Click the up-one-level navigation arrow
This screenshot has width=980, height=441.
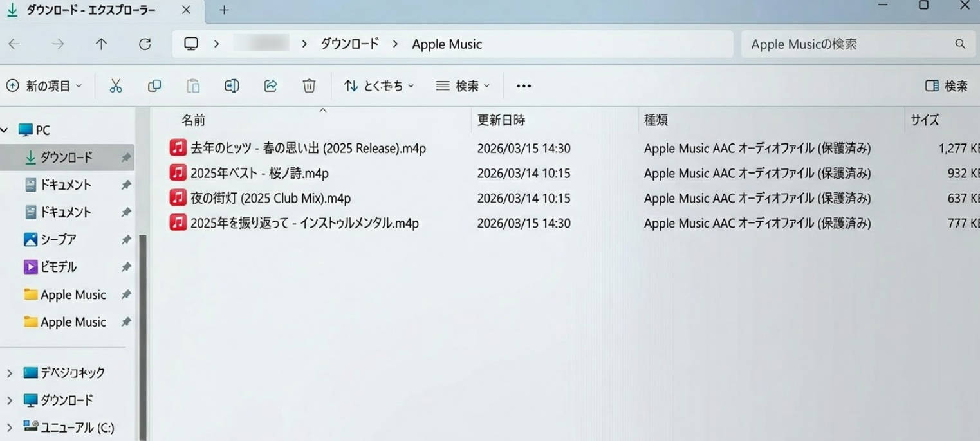(101, 44)
